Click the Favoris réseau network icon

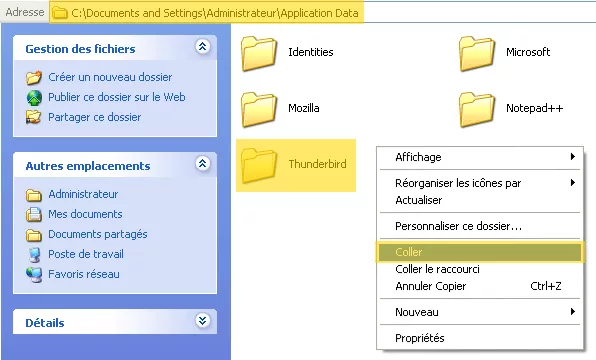click(34, 275)
